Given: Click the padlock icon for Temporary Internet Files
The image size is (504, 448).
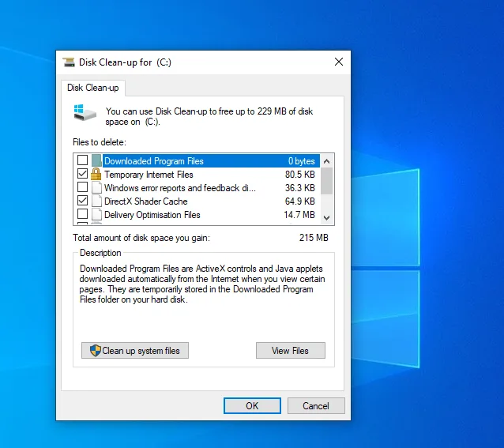Looking at the screenshot, I should tap(96, 175).
